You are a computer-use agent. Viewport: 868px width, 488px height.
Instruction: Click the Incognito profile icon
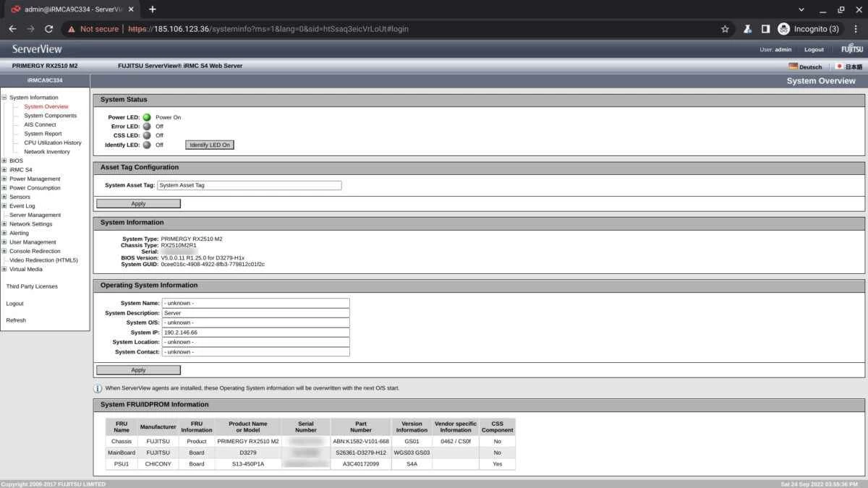(x=784, y=29)
